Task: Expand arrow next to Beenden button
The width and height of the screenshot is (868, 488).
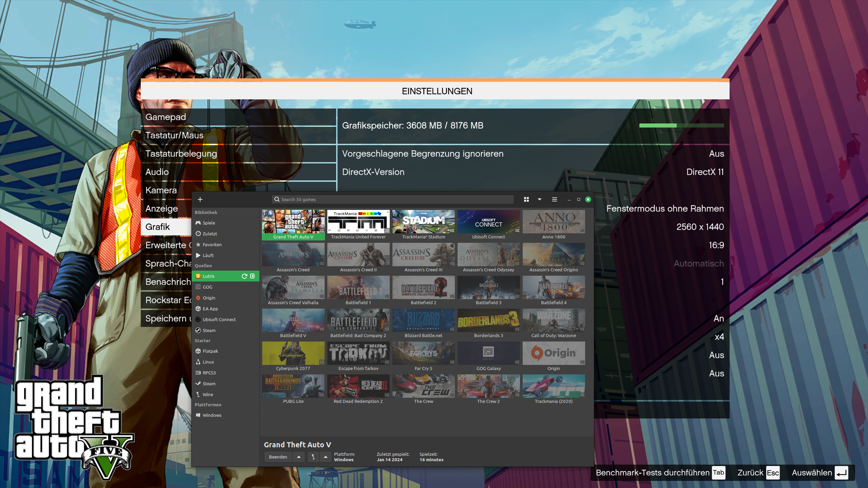Action: click(x=299, y=457)
